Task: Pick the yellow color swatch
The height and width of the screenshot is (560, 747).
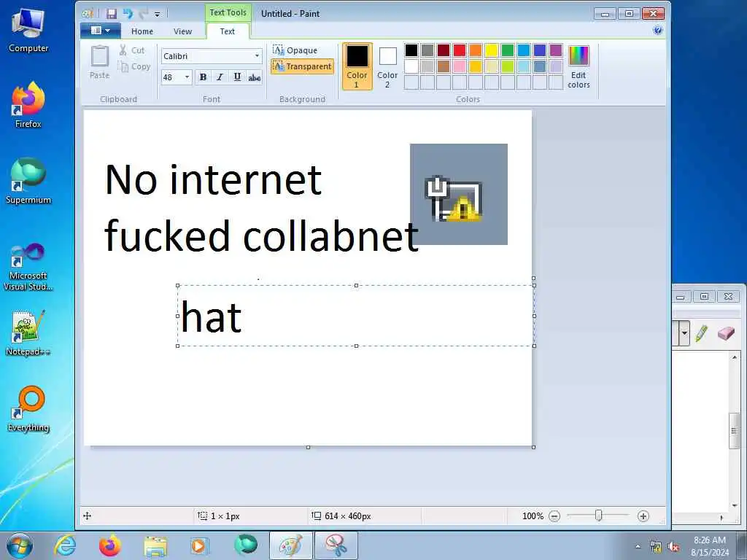Action: coord(492,50)
